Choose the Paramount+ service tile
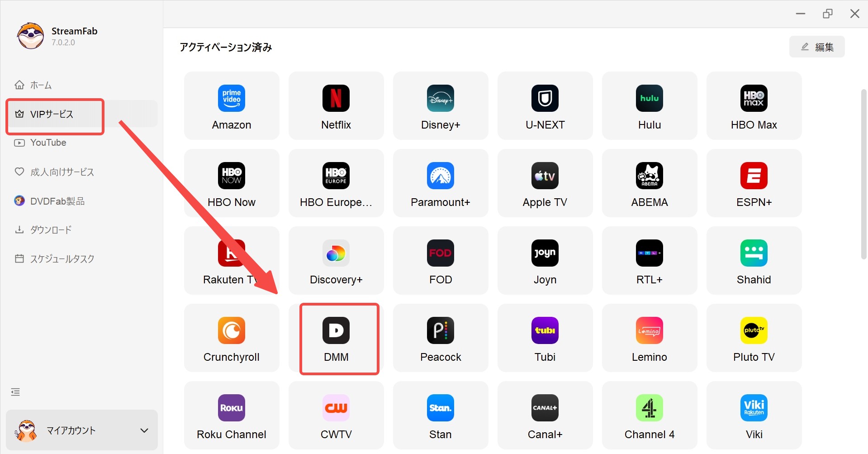The width and height of the screenshot is (868, 454). point(441,183)
